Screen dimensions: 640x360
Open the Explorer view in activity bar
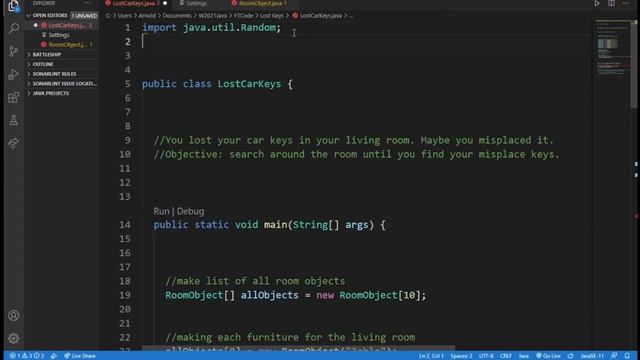click(13, 6)
